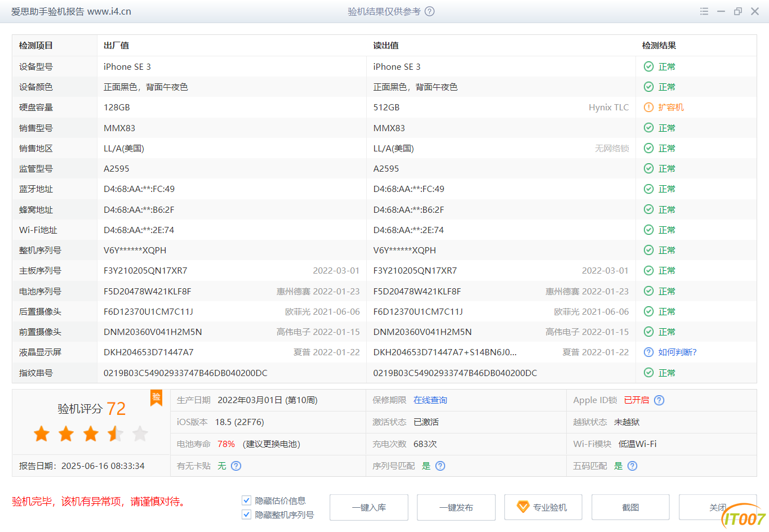Click the Hynix TLC label
Image resolution: width=769 pixels, height=532 pixels.
point(609,107)
